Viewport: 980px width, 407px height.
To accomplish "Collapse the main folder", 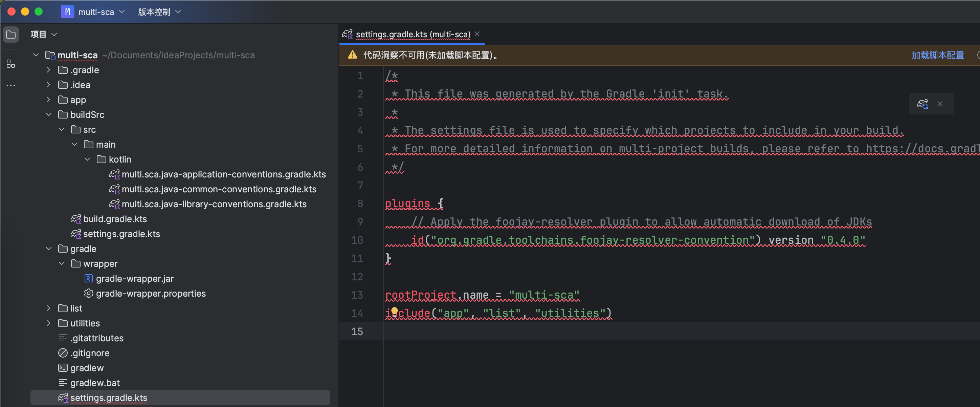I will click(74, 144).
